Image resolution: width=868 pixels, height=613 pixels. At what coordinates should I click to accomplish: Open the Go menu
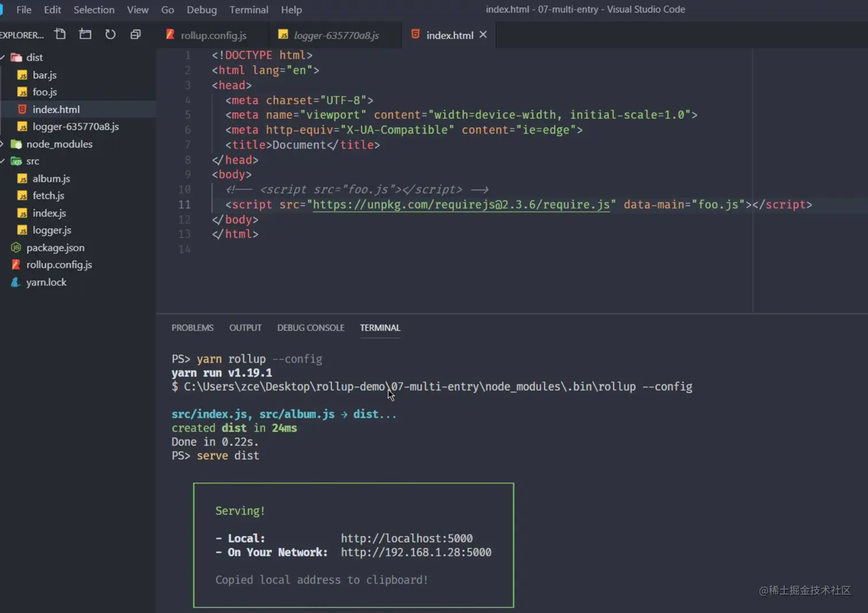(168, 10)
